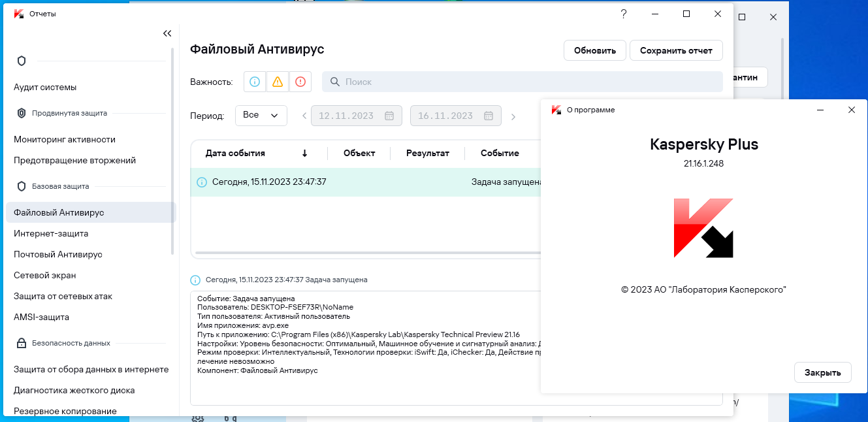Screen dimensions: 868x422
Task: Focus the Поиск search field
Action: point(522,82)
